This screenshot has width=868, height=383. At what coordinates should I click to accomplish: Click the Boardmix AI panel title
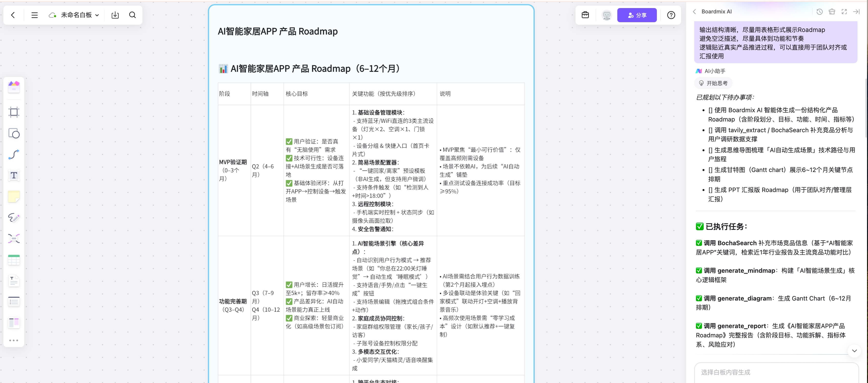click(716, 12)
